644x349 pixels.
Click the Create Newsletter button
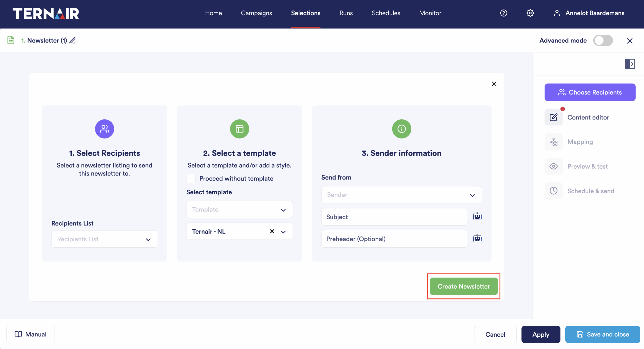pos(464,286)
